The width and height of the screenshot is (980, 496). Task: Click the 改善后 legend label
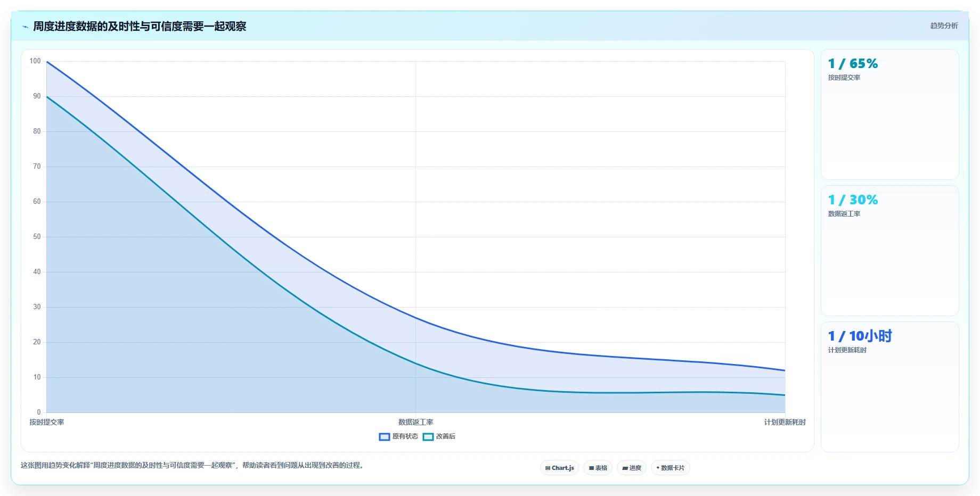(446, 436)
